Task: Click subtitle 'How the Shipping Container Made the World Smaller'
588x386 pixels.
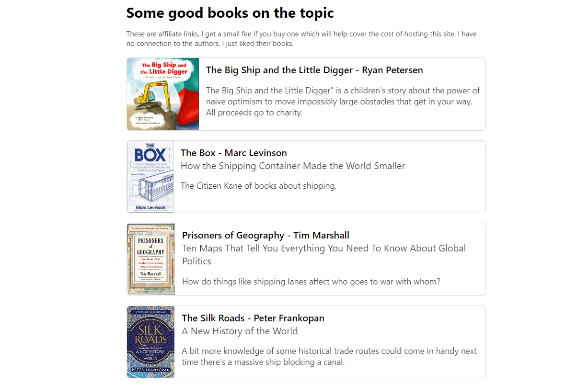Action: click(293, 166)
